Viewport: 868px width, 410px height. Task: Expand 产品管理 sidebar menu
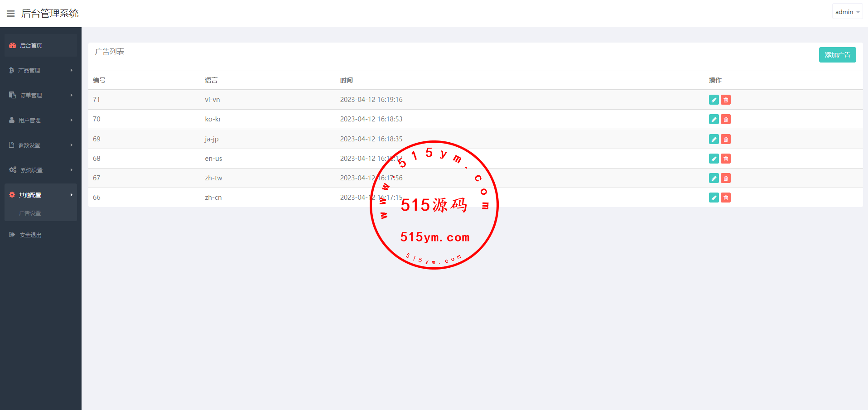[41, 70]
